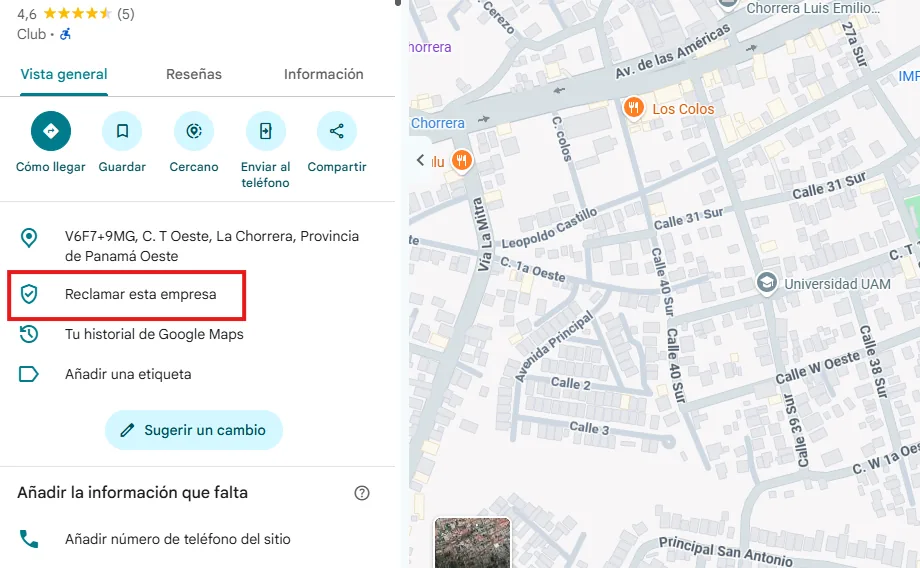920x568 pixels.
Task: Click the Leopoldo Castillo street label
Action: coord(549,228)
